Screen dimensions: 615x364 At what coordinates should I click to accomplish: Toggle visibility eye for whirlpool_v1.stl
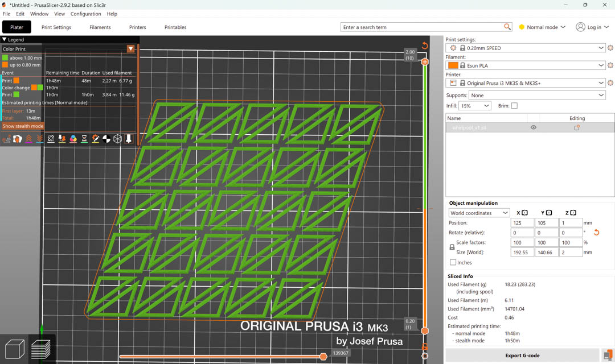[534, 128]
